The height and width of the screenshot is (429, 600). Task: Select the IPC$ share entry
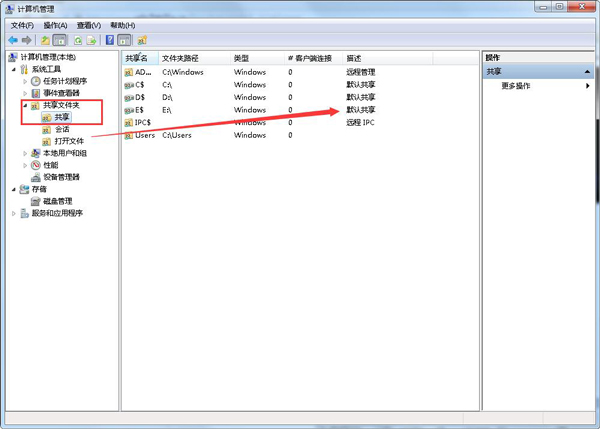coord(142,122)
